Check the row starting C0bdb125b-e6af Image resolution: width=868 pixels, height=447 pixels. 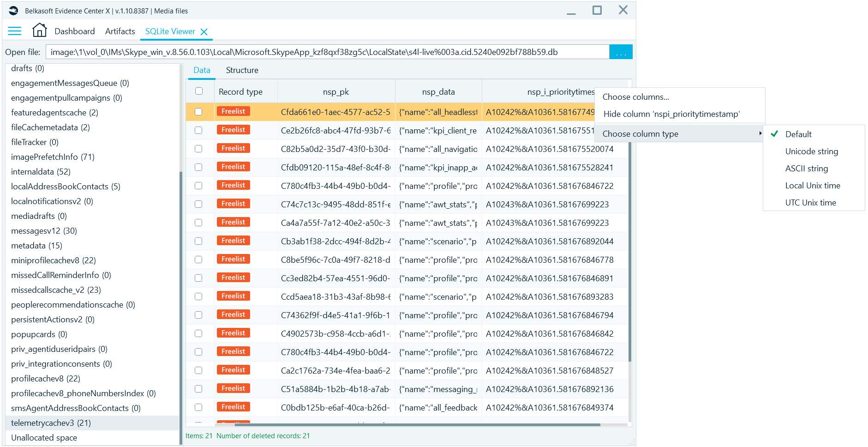pyautogui.click(x=198, y=407)
